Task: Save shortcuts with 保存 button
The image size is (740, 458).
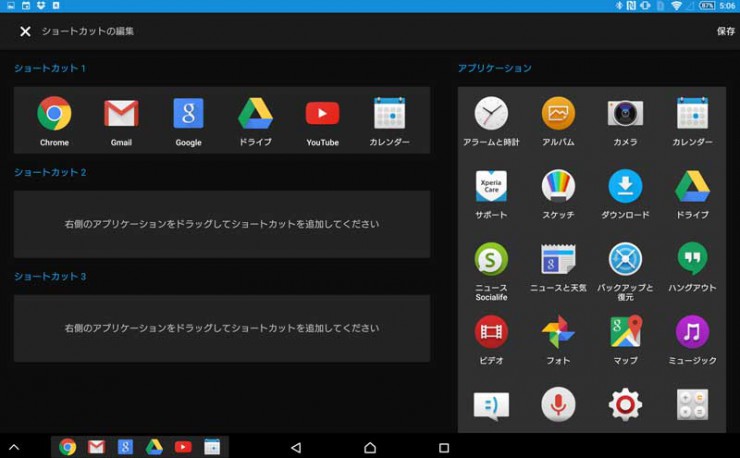Action: [726, 31]
